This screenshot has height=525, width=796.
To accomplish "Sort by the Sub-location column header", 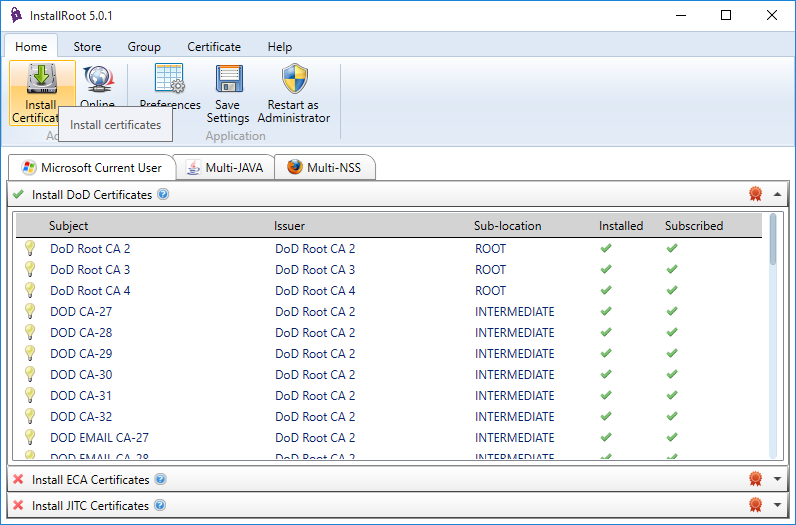I will click(508, 226).
